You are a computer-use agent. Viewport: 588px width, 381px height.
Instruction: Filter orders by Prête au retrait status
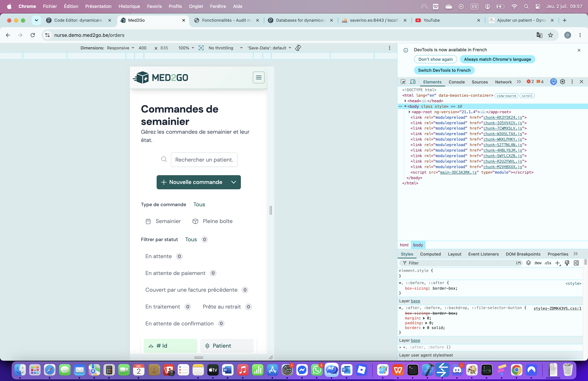pyautogui.click(x=227, y=307)
